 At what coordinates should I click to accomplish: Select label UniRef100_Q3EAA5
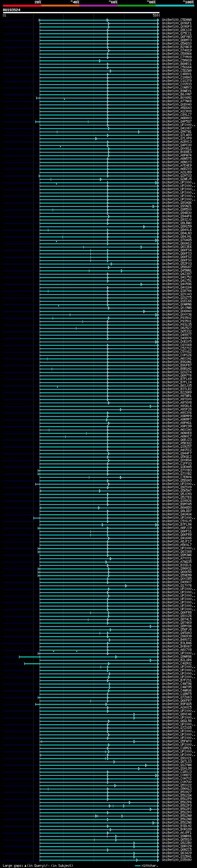point(177,467)
